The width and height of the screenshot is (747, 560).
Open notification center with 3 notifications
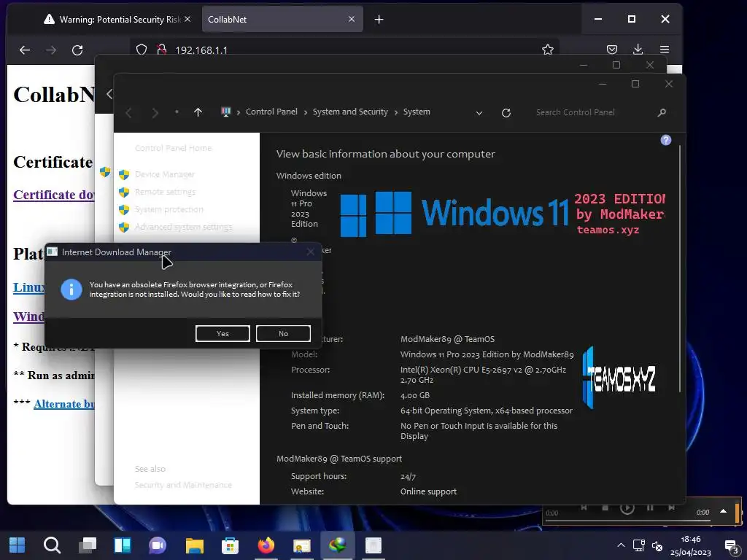pos(731,547)
